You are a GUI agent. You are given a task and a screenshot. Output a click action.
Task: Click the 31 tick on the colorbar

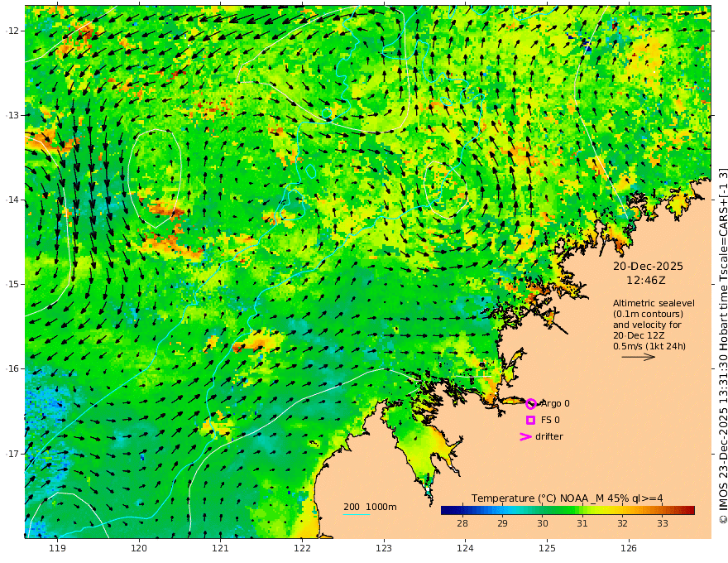pos(582,523)
